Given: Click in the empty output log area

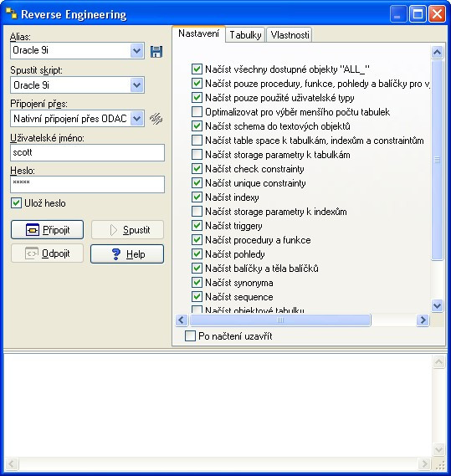Looking at the screenshot, I should pos(218,406).
